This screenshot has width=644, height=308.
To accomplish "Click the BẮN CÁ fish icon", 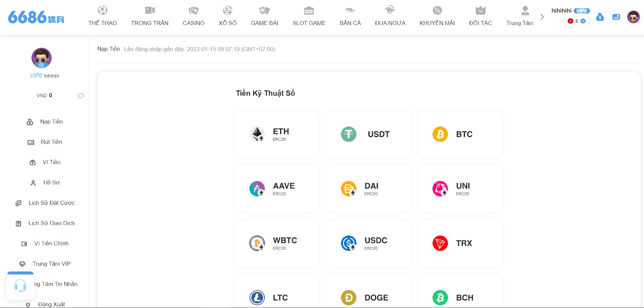I will point(350,10).
